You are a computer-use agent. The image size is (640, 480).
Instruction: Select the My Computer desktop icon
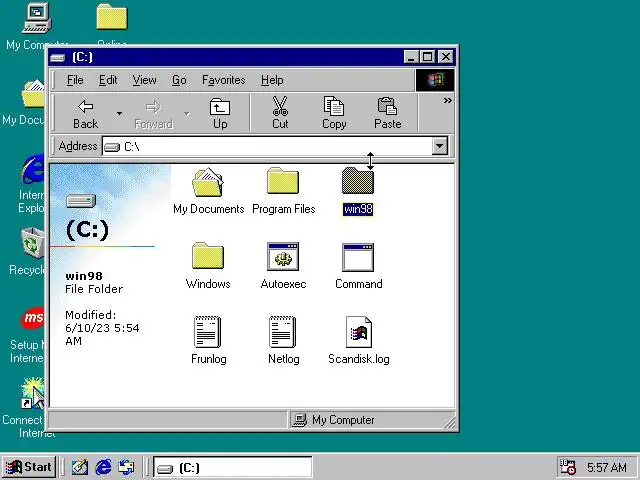tap(37, 26)
